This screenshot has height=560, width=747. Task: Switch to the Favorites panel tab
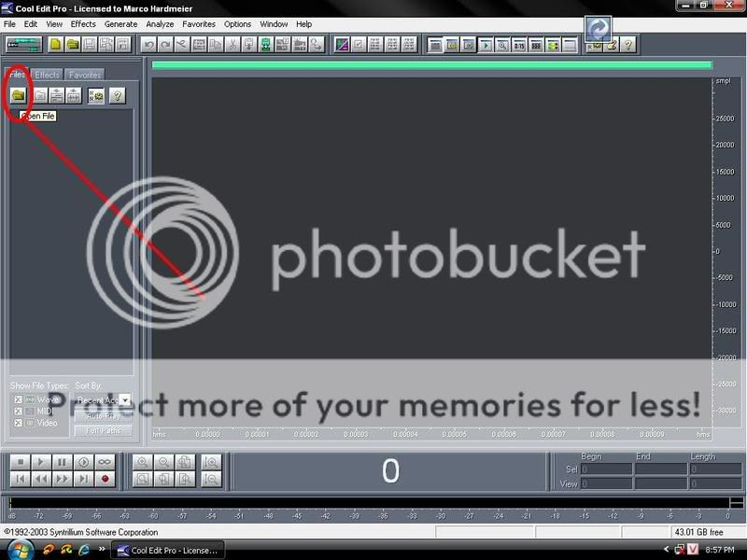84,75
